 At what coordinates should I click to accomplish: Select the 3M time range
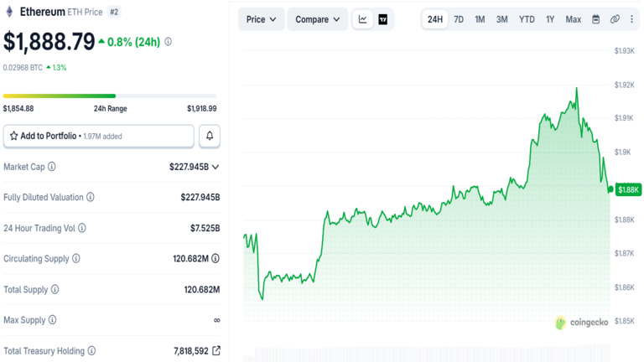502,19
